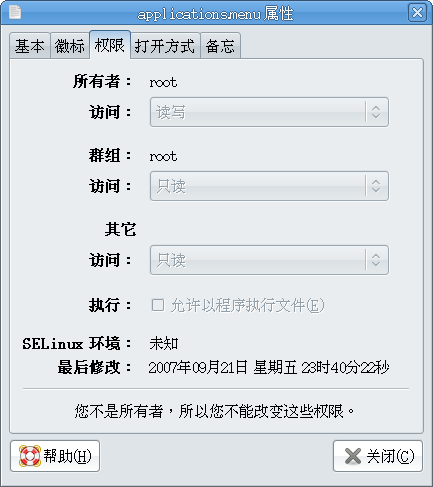The height and width of the screenshot is (487, 433).
Task: Toggle 允许以程序执行文件 checkbox
Action: tap(158, 305)
